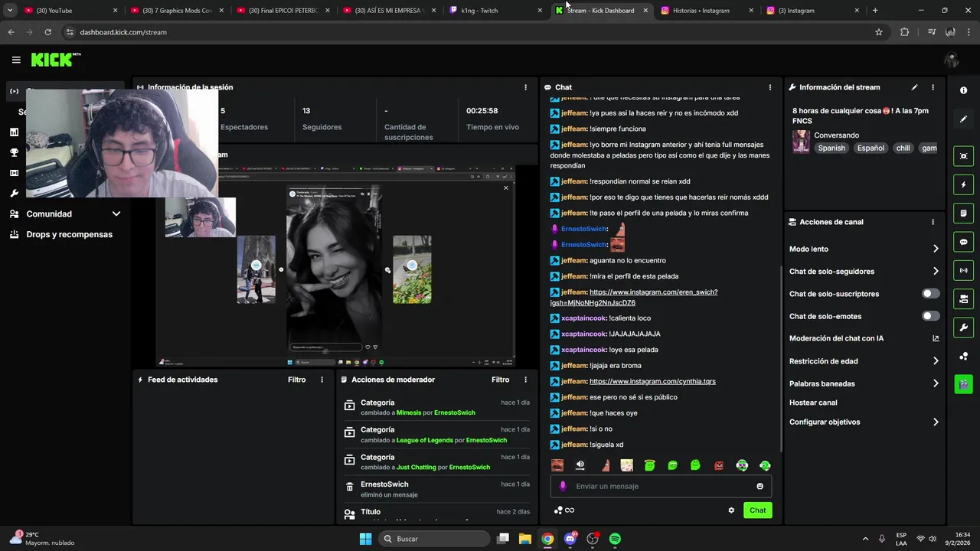Toggle the chat bubble panel icon

point(963,242)
